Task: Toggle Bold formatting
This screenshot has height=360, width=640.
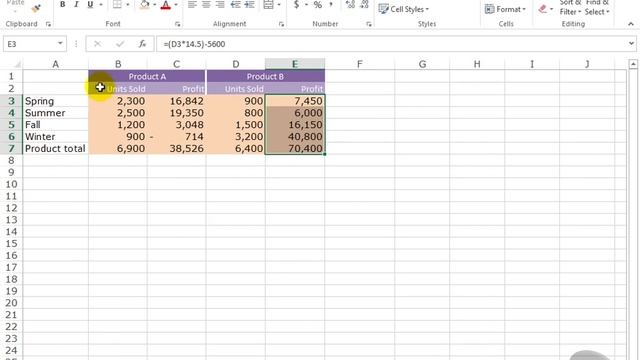Action: coord(62,4)
